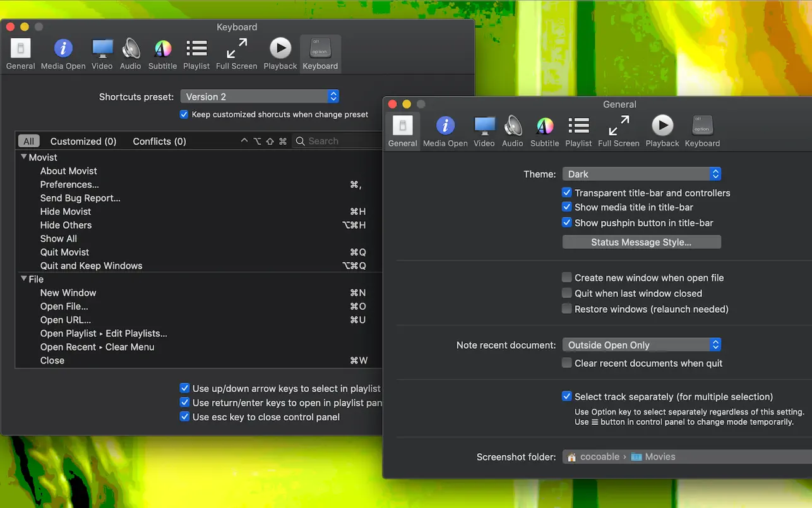Open the Theme dropdown
This screenshot has height=508, width=812.
pos(641,174)
